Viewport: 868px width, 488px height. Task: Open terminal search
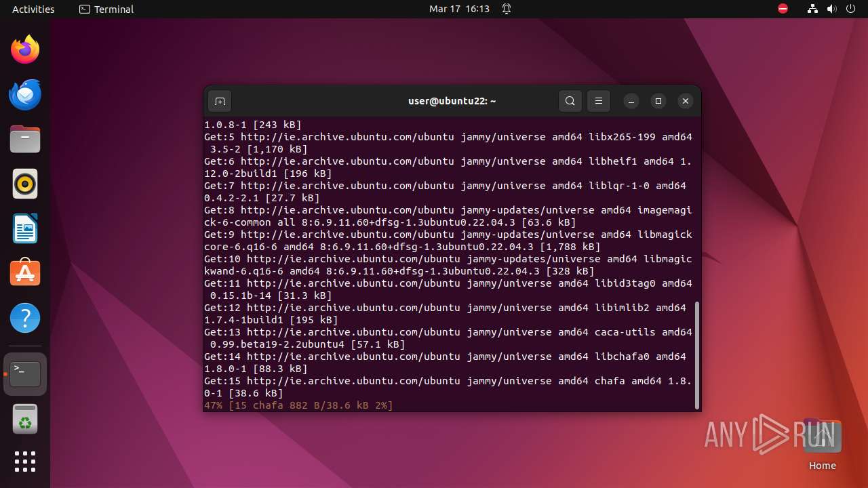point(570,101)
